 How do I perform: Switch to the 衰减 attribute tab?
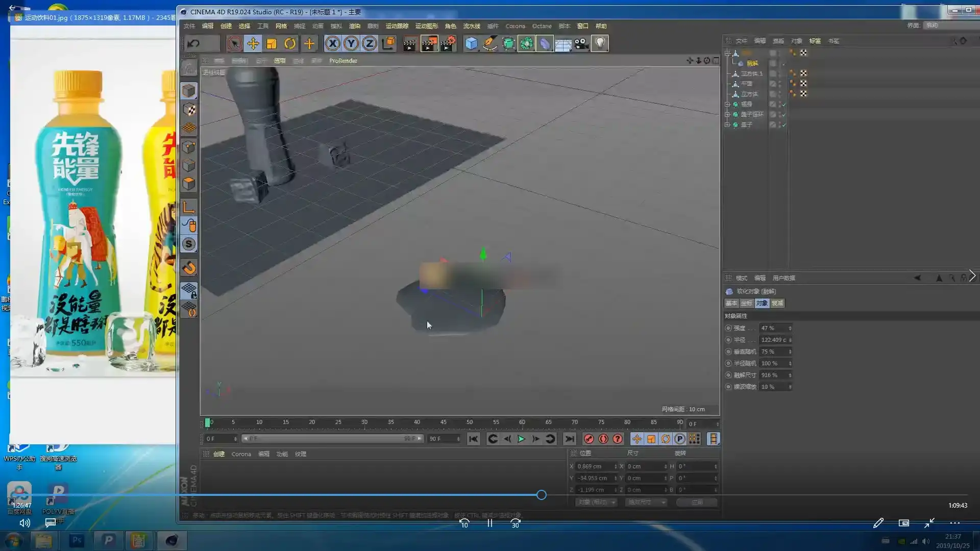click(x=777, y=303)
